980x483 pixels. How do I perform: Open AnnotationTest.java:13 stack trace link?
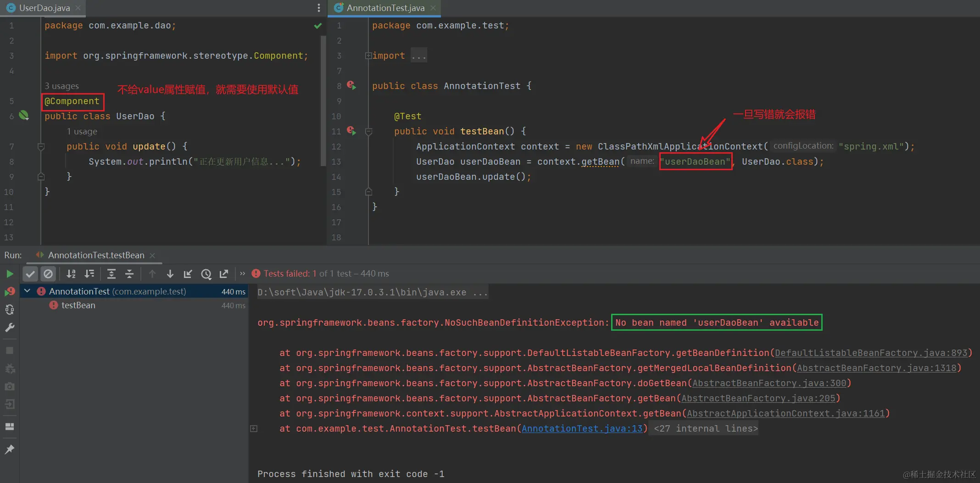click(x=582, y=428)
